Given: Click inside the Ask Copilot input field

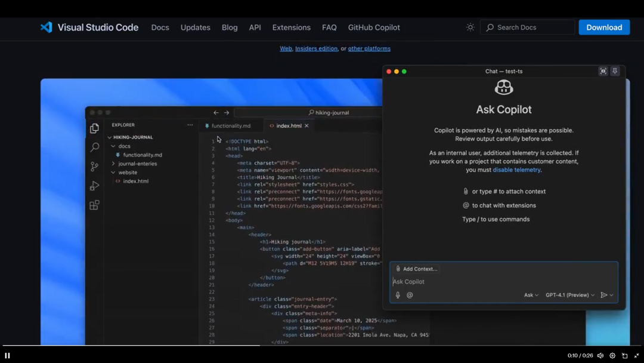Looking at the screenshot, I should (447, 281).
